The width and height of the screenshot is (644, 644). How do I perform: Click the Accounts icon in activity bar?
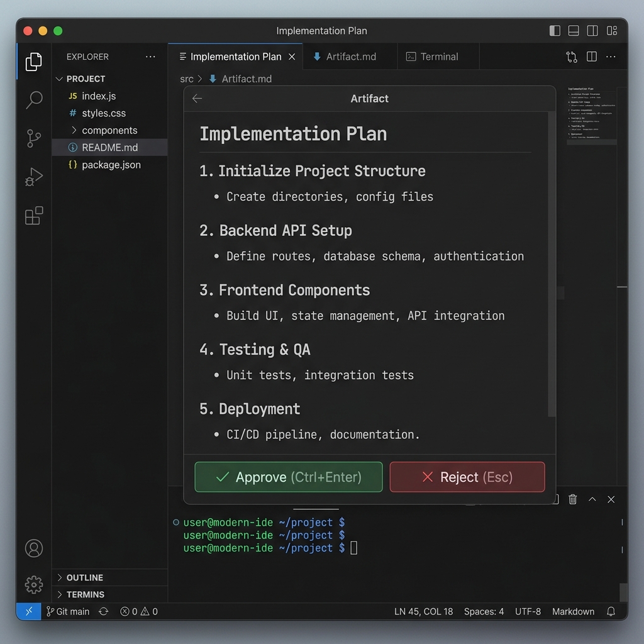pos(34,548)
